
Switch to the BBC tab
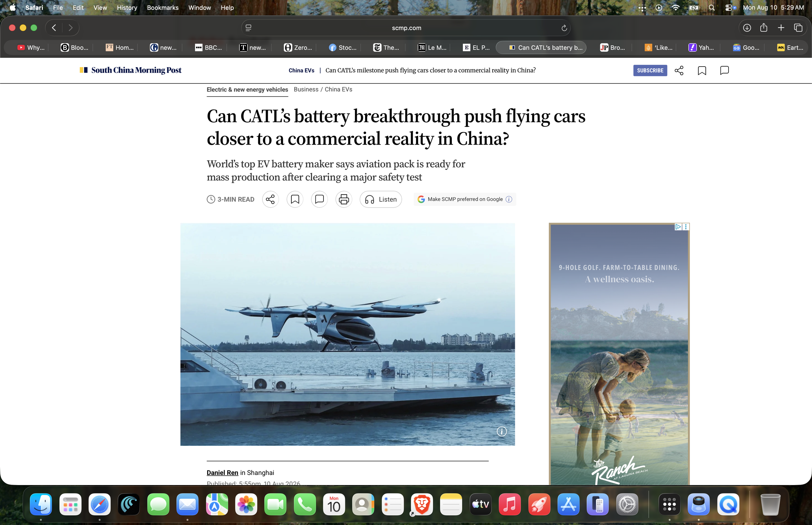209,48
